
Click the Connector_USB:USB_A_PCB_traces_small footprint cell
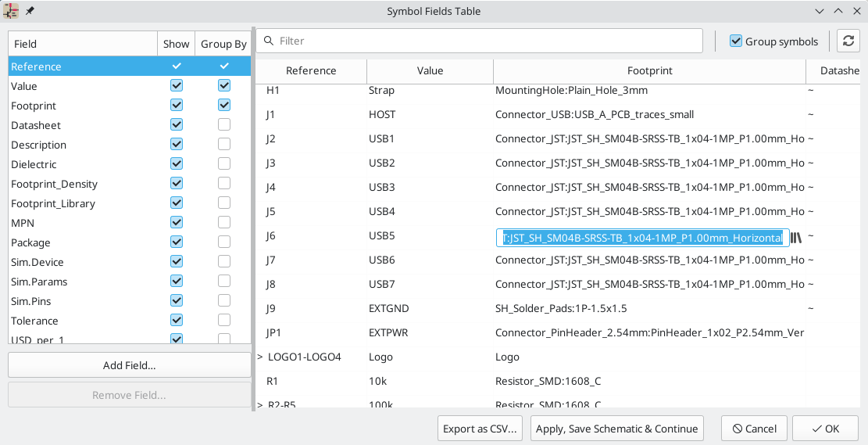pyautogui.click(x=650, y=115)
